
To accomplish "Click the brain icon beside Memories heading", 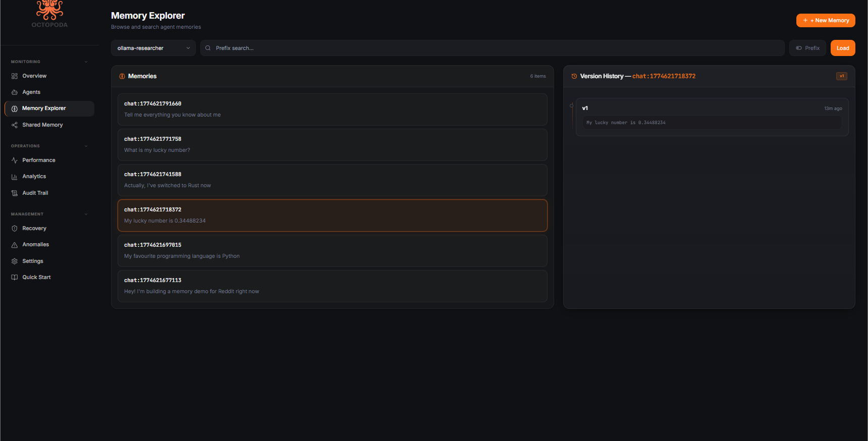I will click(x=122, y=76).
